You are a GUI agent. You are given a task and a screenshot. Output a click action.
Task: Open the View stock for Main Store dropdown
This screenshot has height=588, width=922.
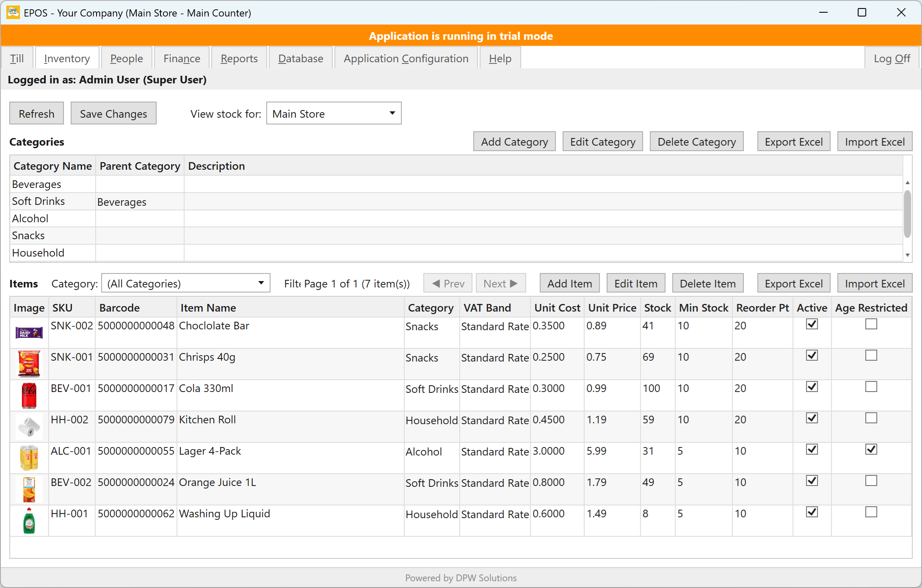pyautogui.click(x=334, y=113)
